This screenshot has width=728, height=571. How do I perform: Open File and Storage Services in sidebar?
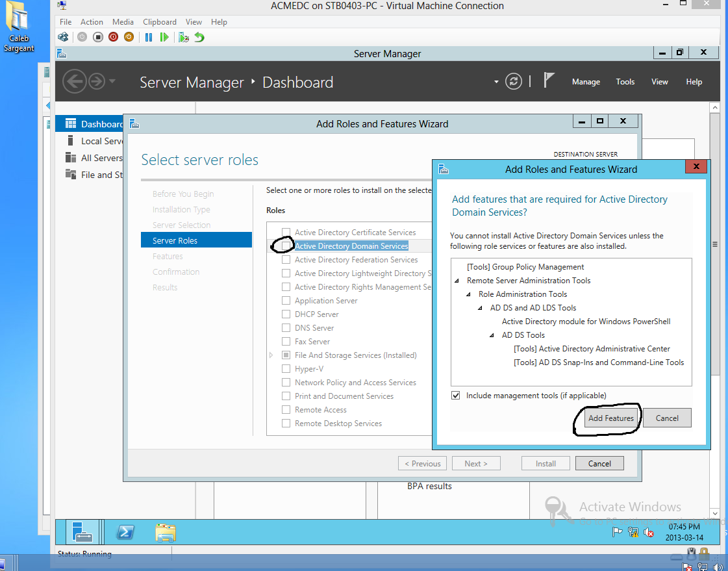[94, 175]
